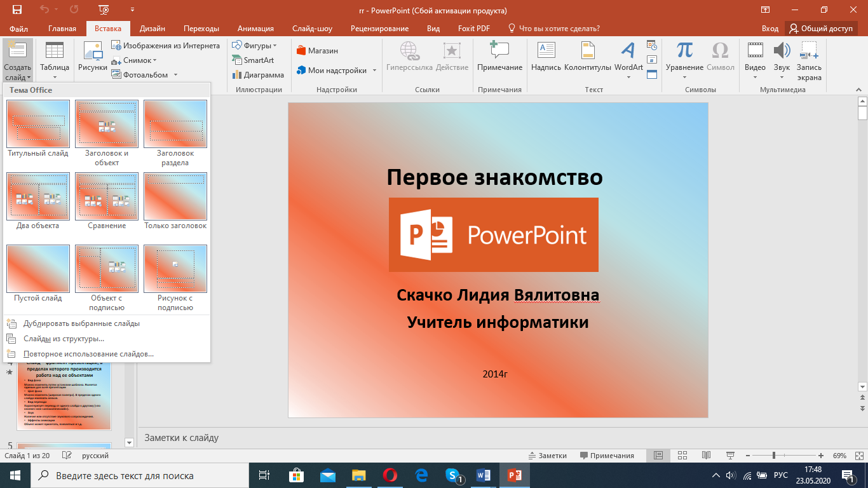The width and height of the screenshot is (868, 488).
Task: Click Online Pictures (Изображения из Интернета)
Action: [x=166, y=46]
